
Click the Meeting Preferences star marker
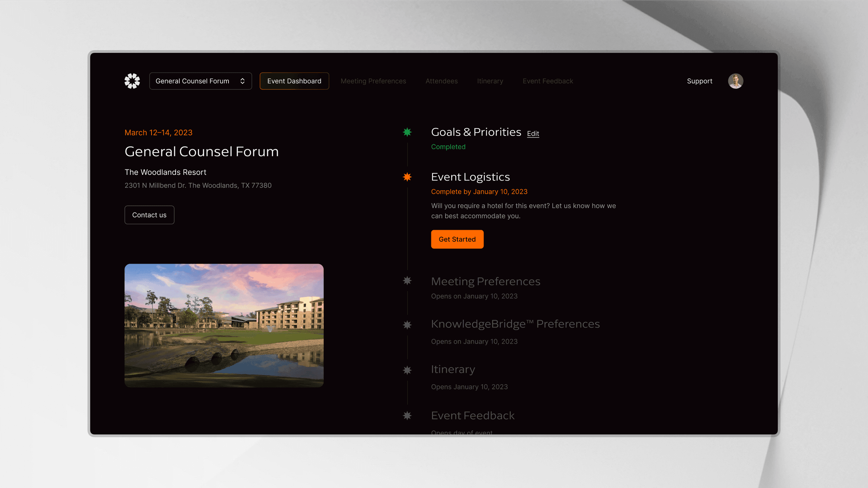[407, 281]
